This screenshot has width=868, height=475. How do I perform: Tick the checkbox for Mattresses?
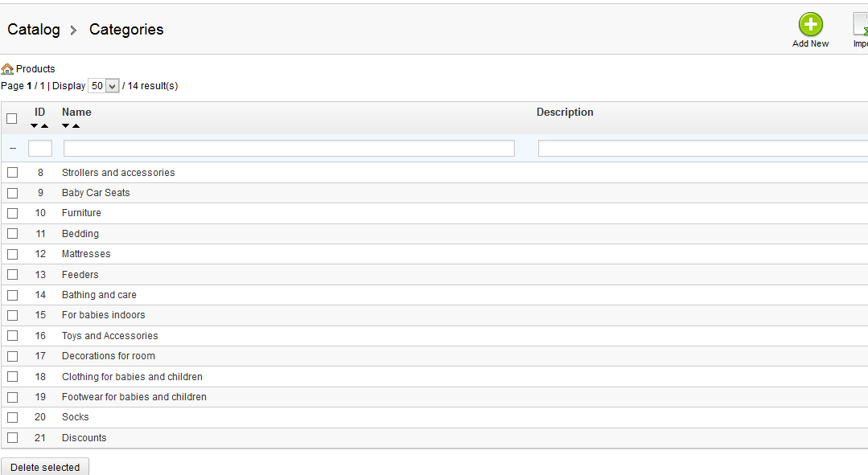coord(12,254)
